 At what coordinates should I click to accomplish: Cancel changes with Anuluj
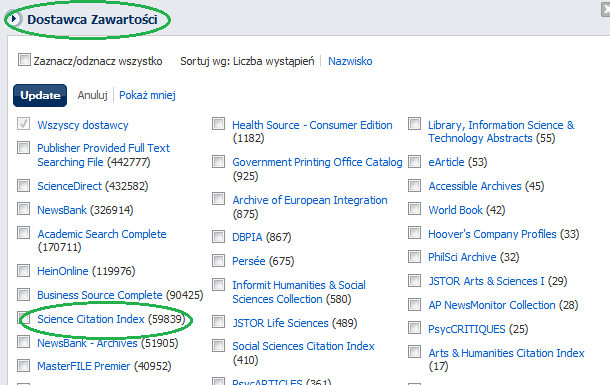[92, 95]
